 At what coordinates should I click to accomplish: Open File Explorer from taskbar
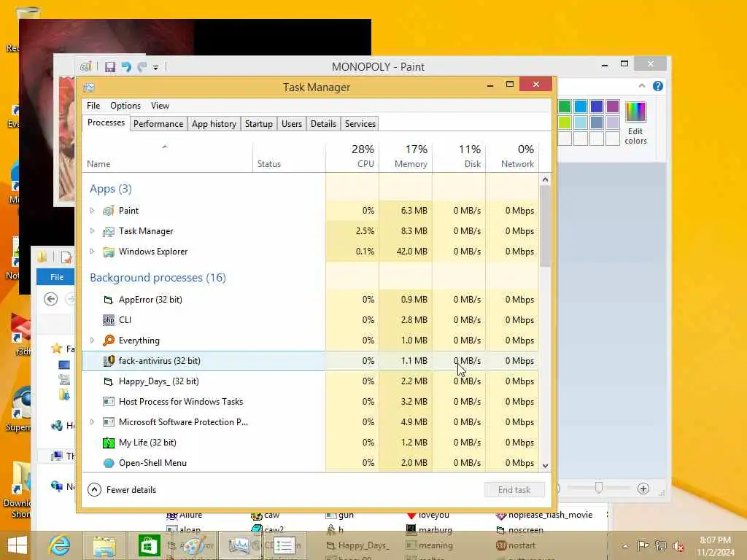104,545
